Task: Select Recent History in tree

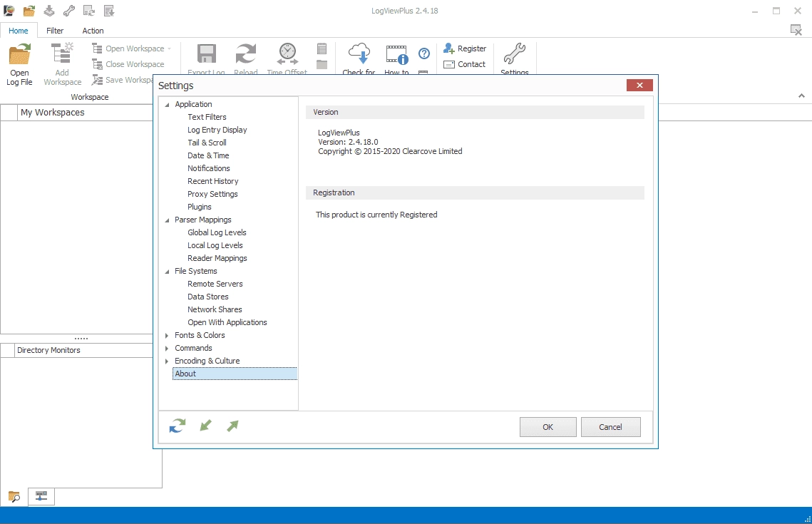Action: pyautogui.click(x=213, y=181)
